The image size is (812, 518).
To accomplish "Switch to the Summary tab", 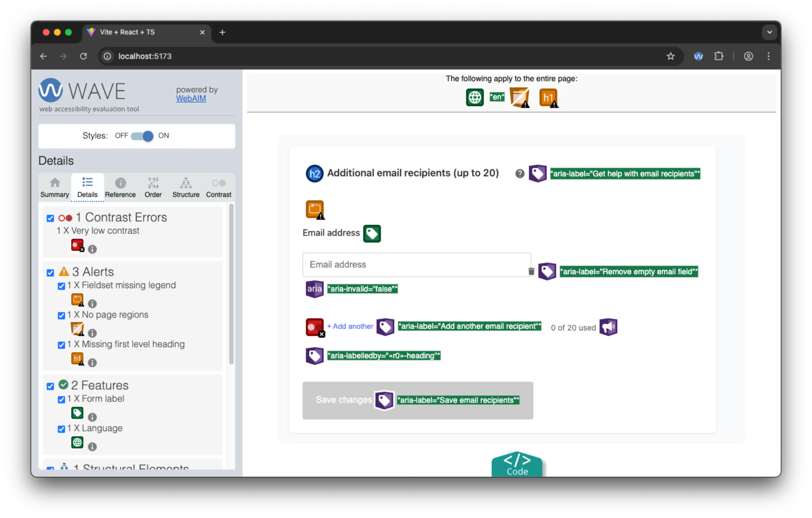I will pos(54,188).
